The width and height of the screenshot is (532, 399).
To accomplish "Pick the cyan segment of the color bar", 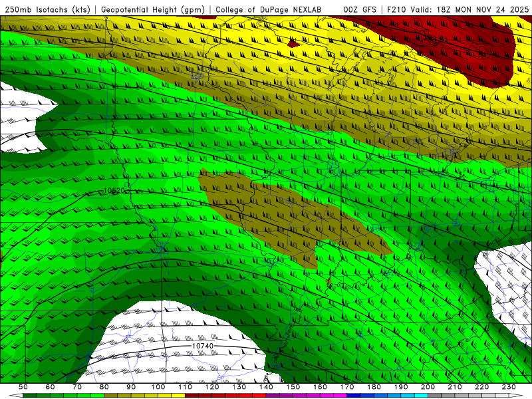I will pos(422,395).
